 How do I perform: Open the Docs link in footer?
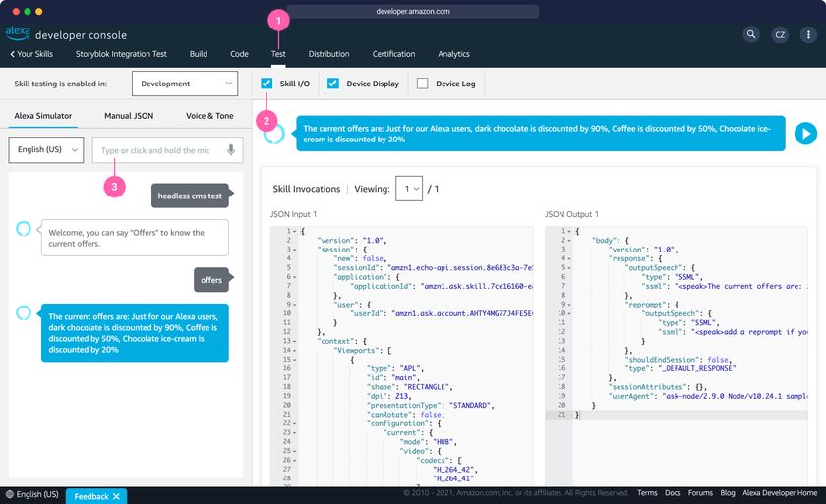click(673, 493)
